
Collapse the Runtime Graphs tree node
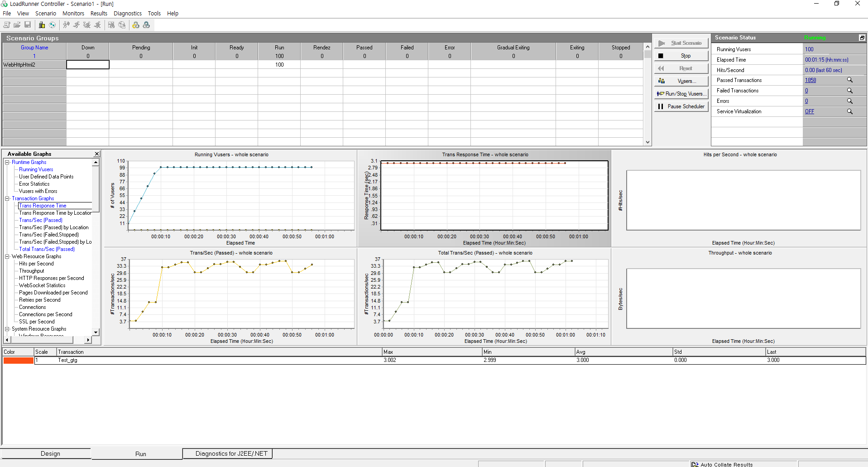(x=7, y=162)
